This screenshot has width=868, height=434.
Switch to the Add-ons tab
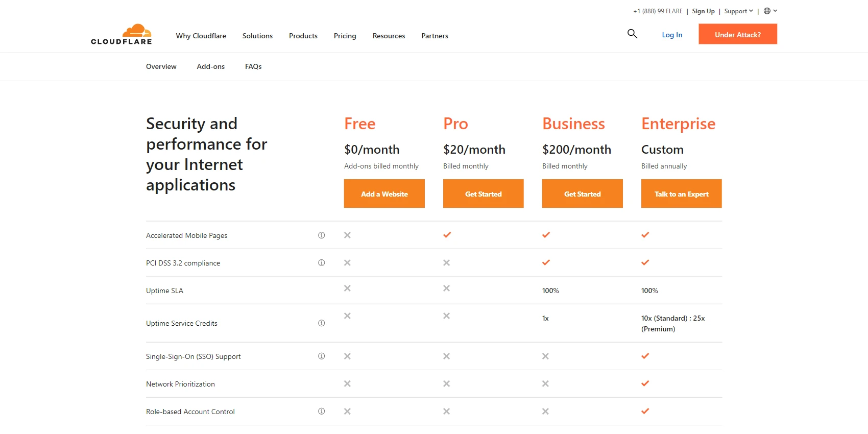click(x=211, y=66)
